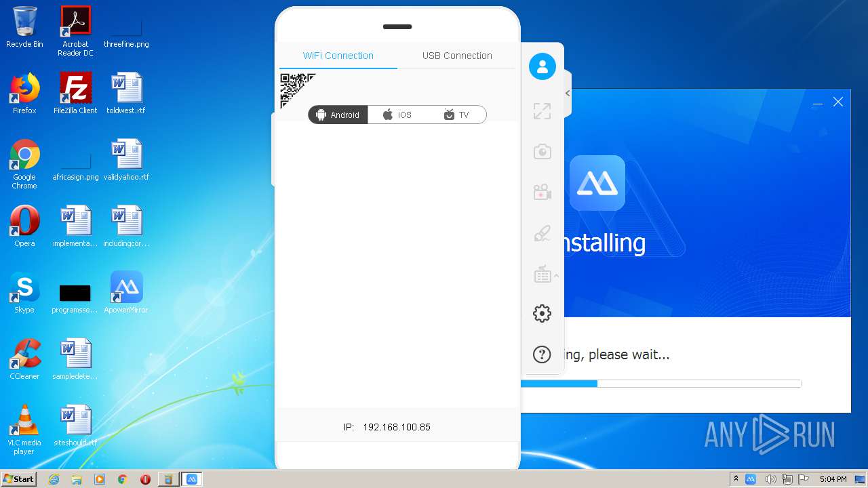Open the volume speaker tray icon

pos(771,479)
